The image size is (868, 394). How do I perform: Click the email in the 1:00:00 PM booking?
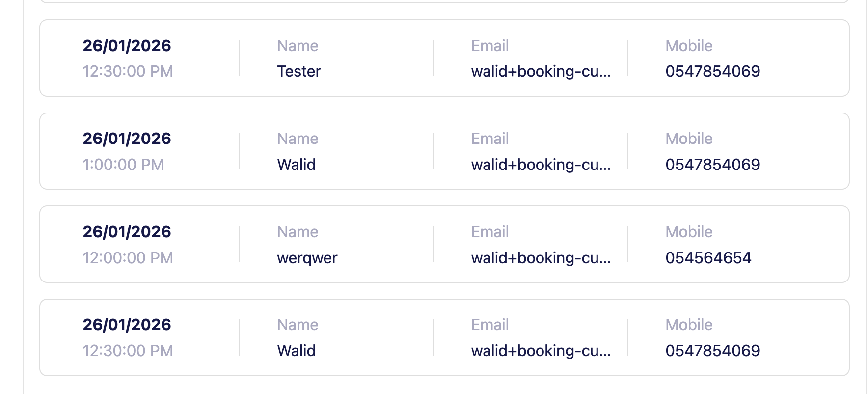541,165
